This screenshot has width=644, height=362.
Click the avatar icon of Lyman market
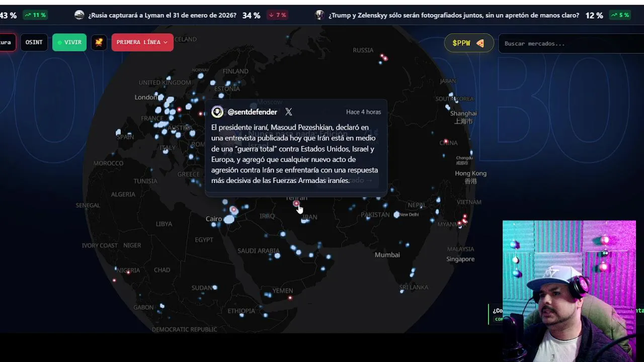point(79,15)
